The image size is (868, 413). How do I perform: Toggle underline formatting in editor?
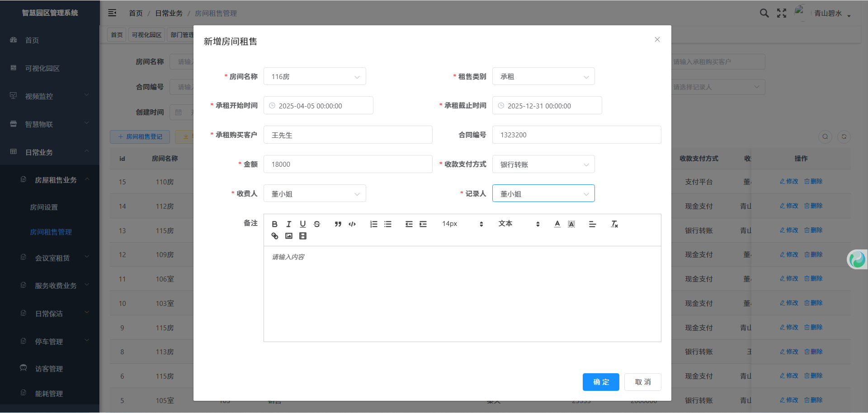coord(303,224)
